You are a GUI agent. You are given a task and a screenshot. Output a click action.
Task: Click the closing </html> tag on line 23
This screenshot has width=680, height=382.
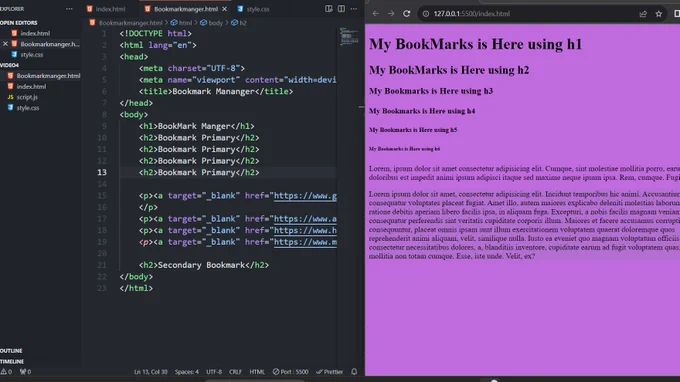pos(136,288)
